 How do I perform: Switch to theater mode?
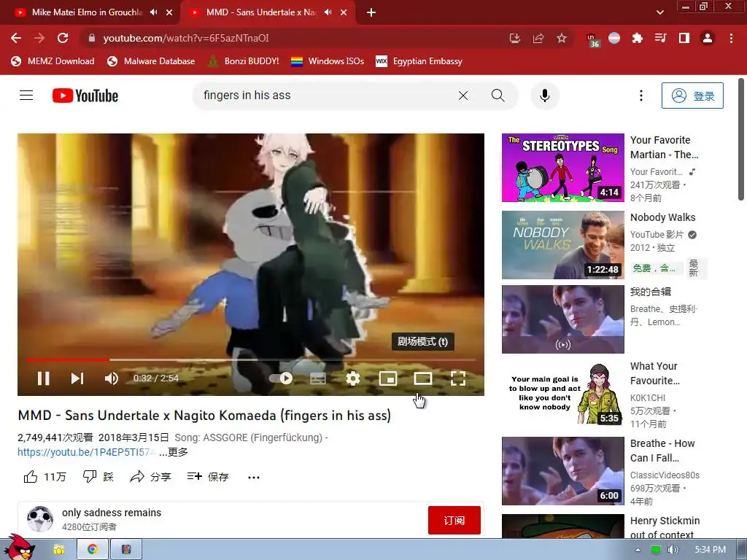tap(422, 378)
